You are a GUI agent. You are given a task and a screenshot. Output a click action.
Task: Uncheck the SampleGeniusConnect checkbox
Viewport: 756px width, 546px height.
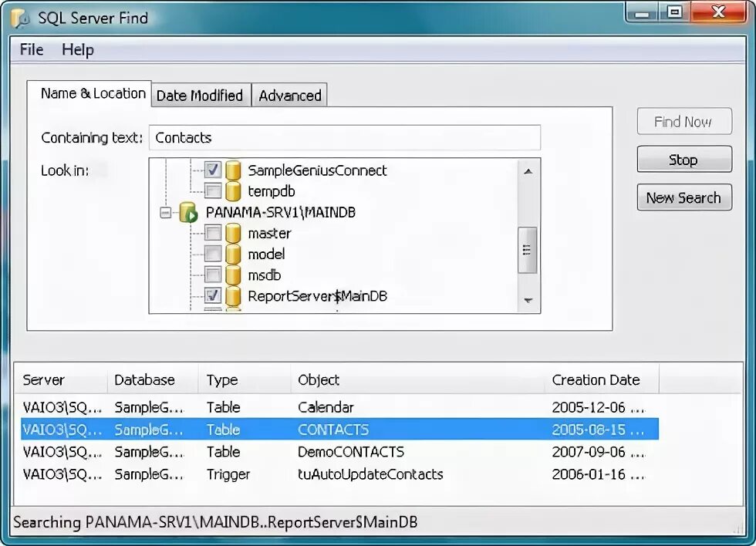(x=213, y=170)
